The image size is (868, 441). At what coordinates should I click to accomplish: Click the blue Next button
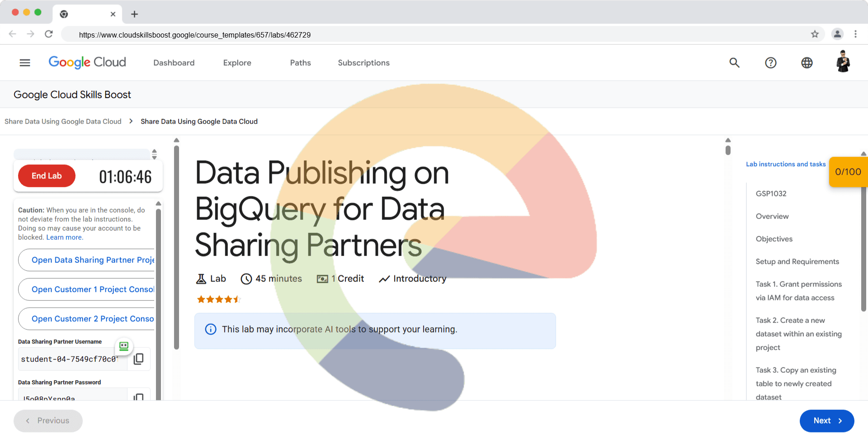[826, 421]
